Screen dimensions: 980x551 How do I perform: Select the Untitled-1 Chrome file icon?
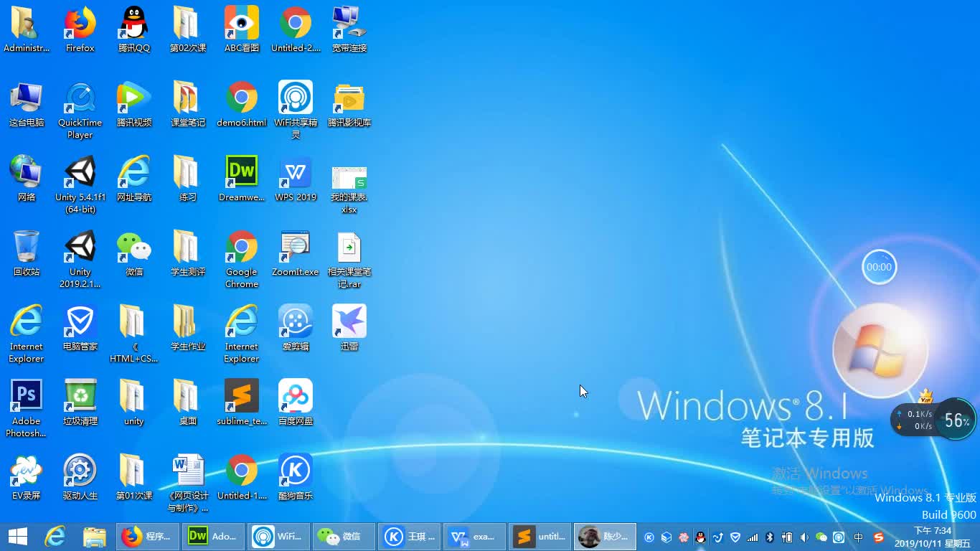[242, 477]
